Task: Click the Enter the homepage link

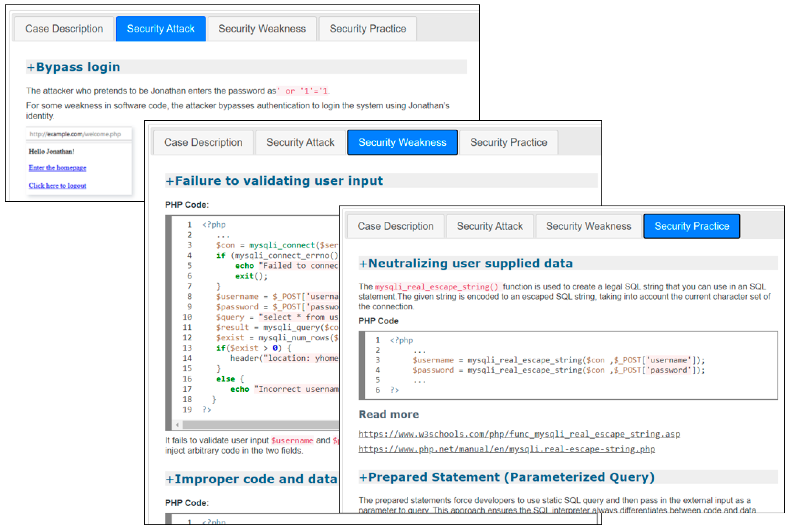Action: 57,168
